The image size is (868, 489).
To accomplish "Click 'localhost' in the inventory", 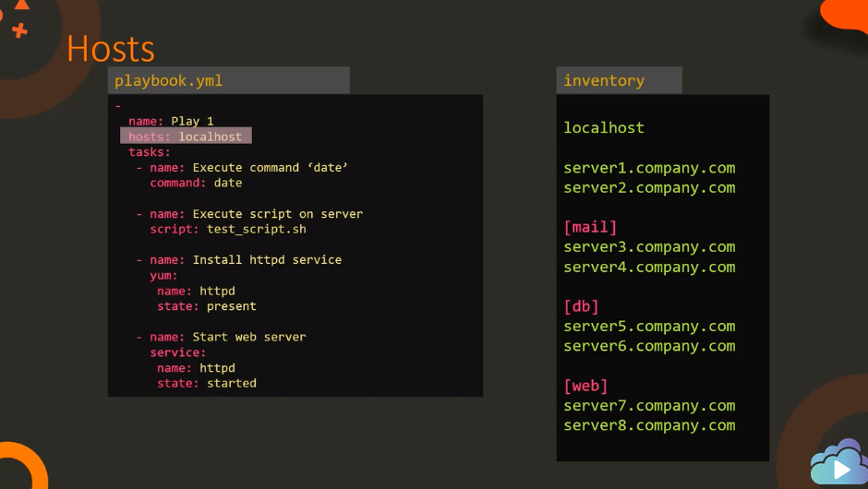I will click(604, 127).
